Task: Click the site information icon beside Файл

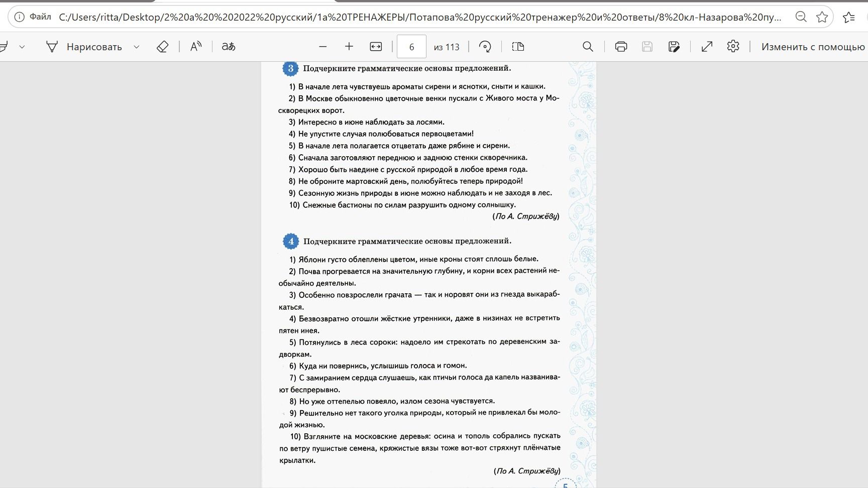Action: point(19,17)
